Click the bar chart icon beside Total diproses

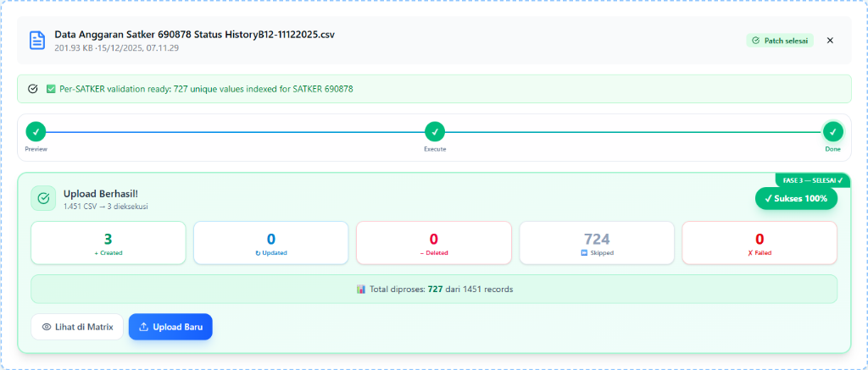tap(361, 289)
